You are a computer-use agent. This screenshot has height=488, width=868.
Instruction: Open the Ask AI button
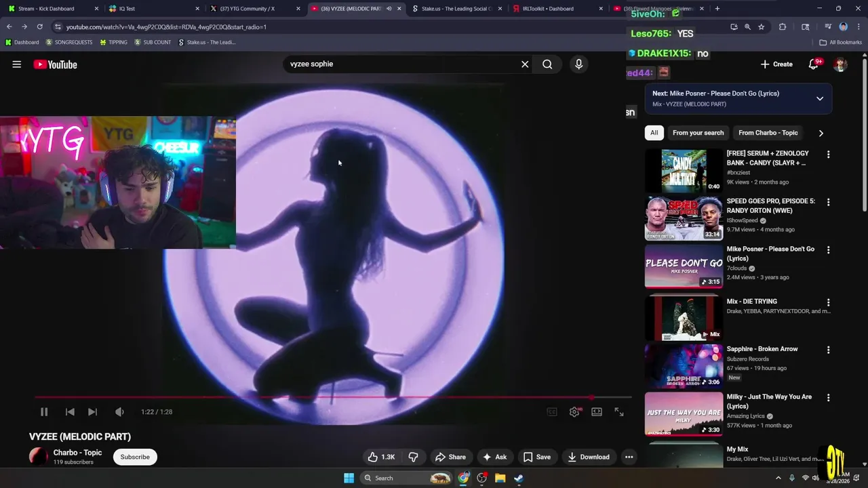[494, 457]
